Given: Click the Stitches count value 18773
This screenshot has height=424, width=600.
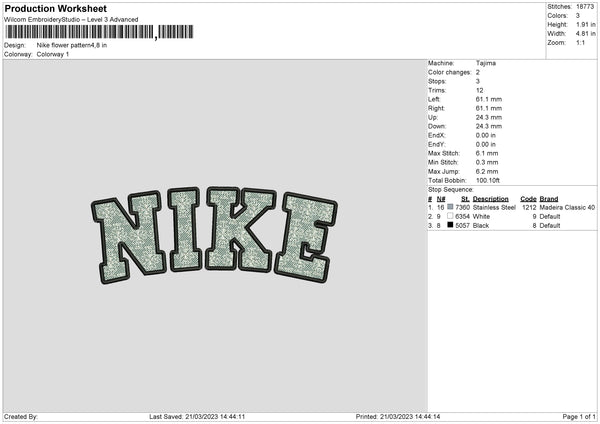Looking at the screenshot, I should click(x=585, y=7).
